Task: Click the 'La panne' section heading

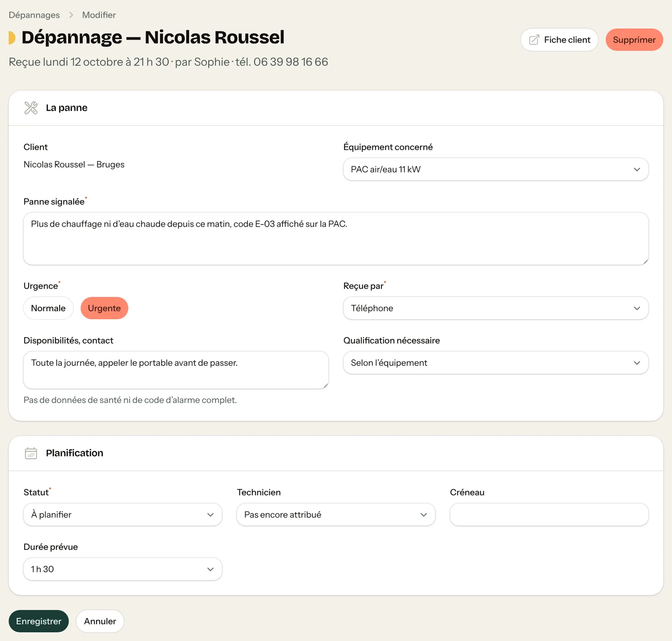Action: (67, 108)
